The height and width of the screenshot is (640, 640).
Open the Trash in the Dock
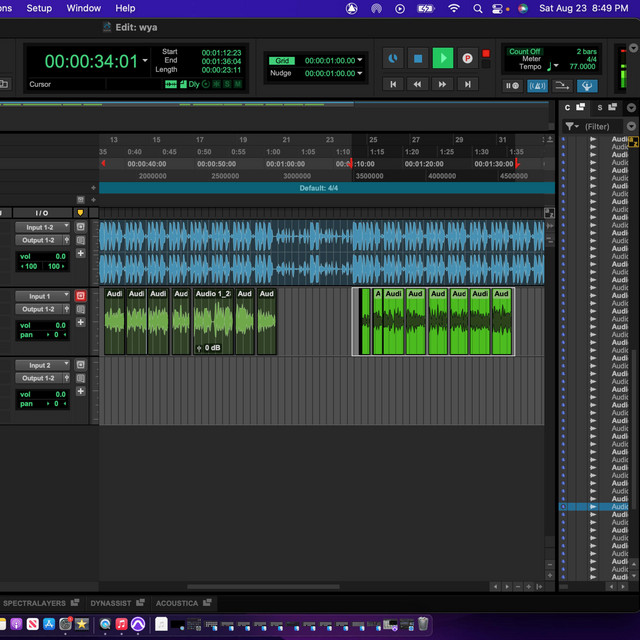click(423, 624)
